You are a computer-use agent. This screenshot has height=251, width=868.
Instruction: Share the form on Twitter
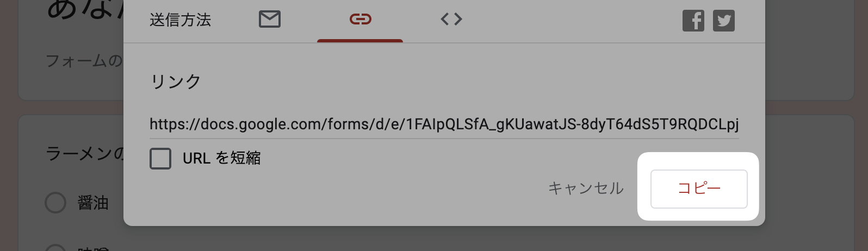click(x=724, y=21)
